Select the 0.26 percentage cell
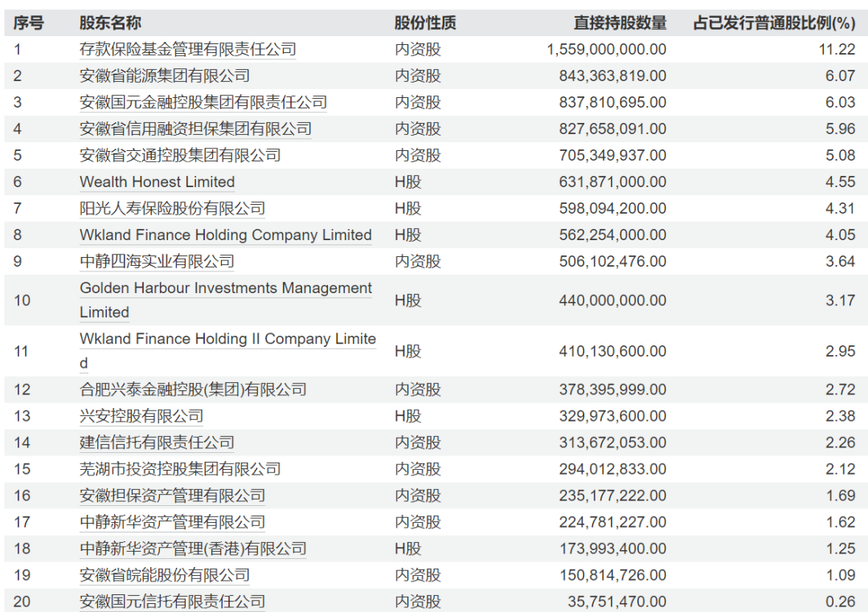The width and height of the screenshot is (868, 612). coord(841,602)
